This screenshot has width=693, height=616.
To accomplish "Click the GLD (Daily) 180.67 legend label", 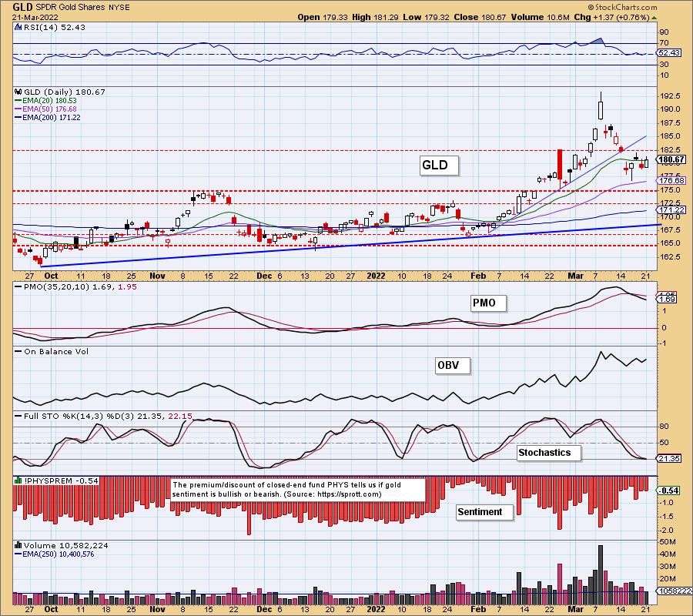I will 65,92.
